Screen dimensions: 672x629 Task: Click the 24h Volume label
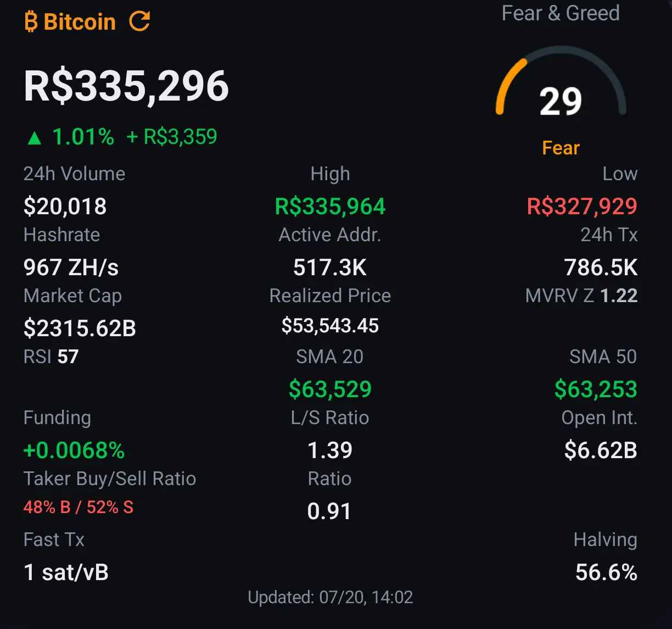coord(74,174)
